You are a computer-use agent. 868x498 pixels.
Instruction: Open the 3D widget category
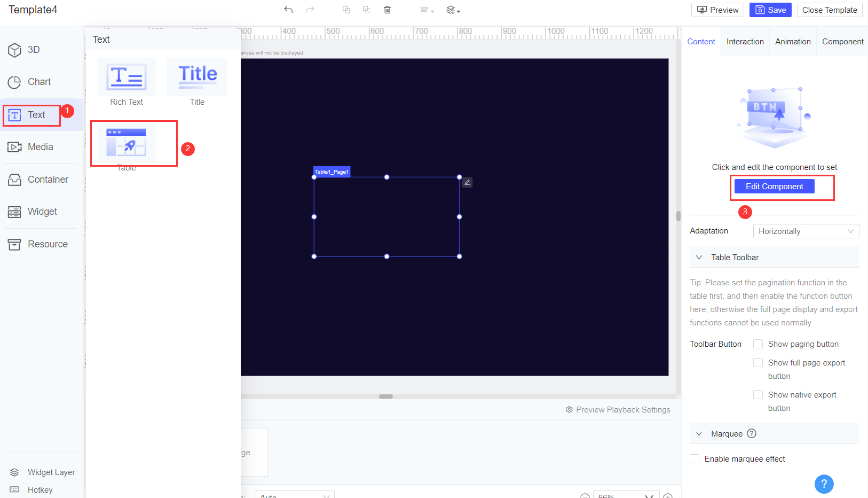pos(40,50)
